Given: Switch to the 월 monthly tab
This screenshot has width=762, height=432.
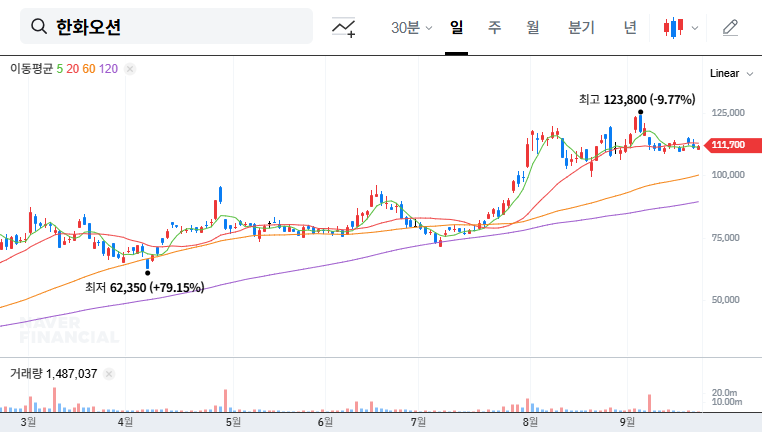Looking at the screenshot, I should click(x=533, y=27).
